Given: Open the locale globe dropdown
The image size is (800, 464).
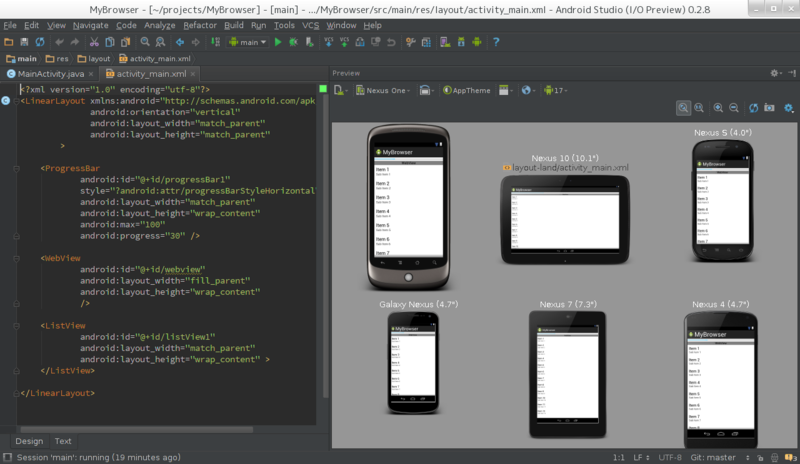Looking at the screenshot, I should pyautogui.click(x=528, y=90).
